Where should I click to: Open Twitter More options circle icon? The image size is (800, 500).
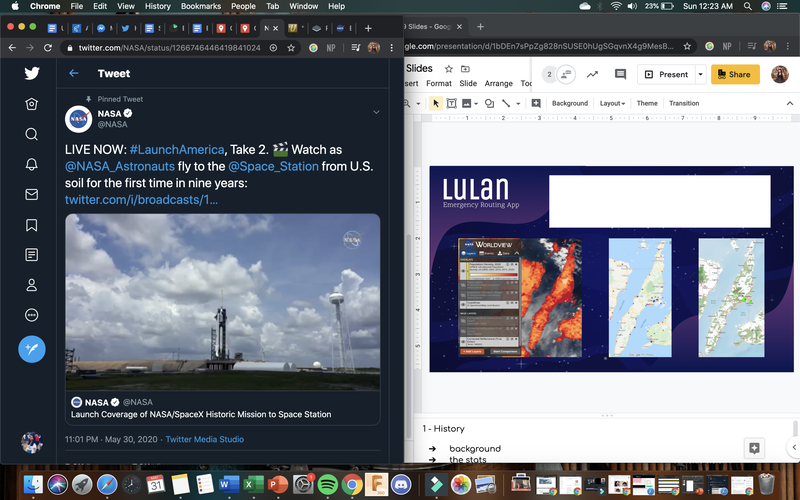(32, 315)
